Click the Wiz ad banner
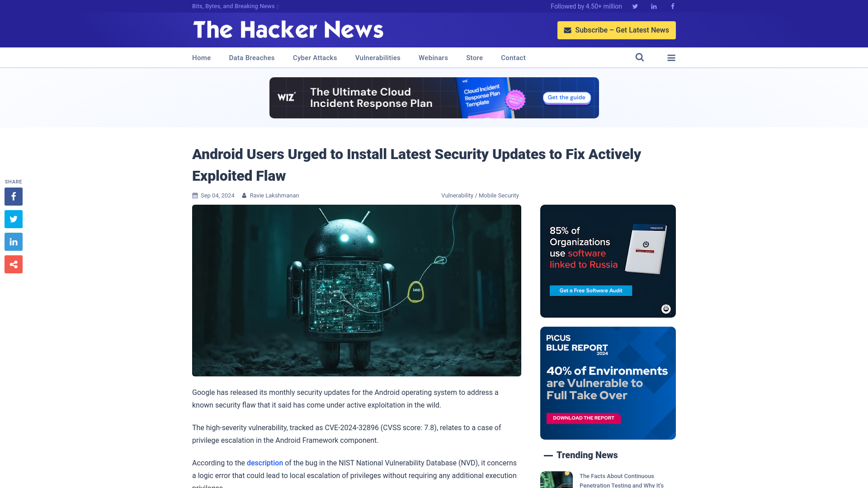This screenshot has width=868, height=488. pos(434,97)
